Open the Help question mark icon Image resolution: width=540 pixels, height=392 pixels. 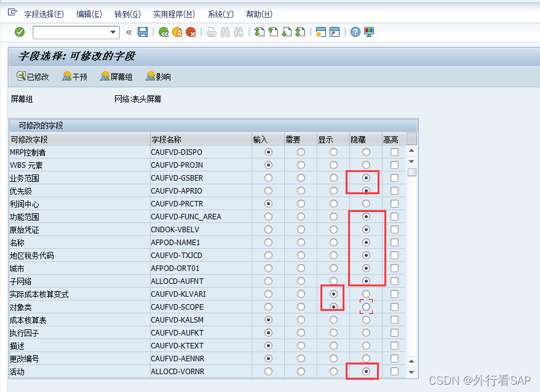tap(355, 32)
